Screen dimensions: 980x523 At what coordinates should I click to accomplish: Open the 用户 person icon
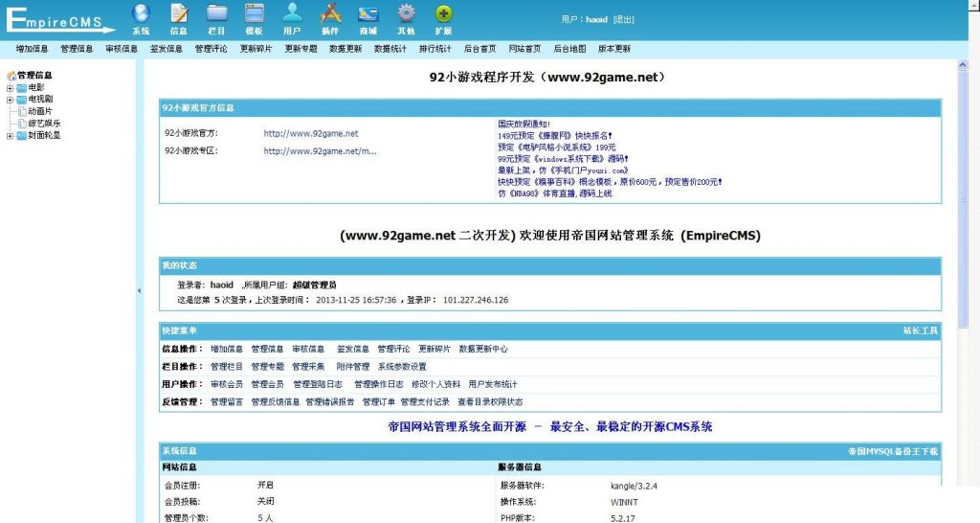pos(292,13)
